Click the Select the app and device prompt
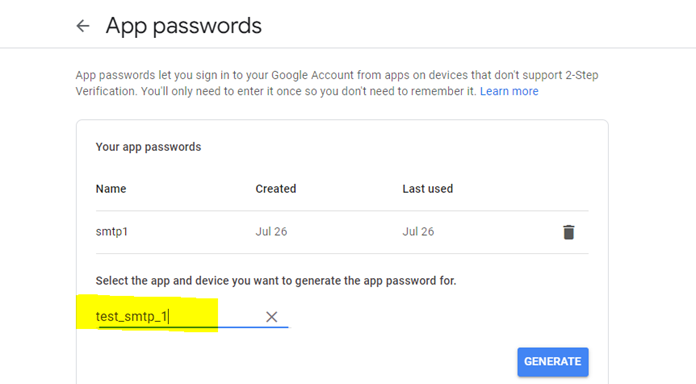Screen dimensions: 696x384 click(x=276, y=281)
